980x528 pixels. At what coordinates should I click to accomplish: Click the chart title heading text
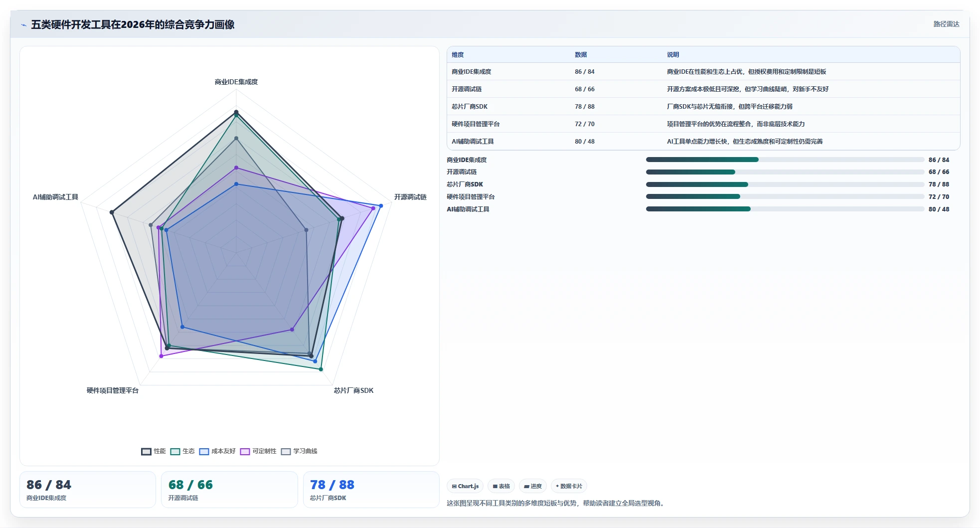133,24
